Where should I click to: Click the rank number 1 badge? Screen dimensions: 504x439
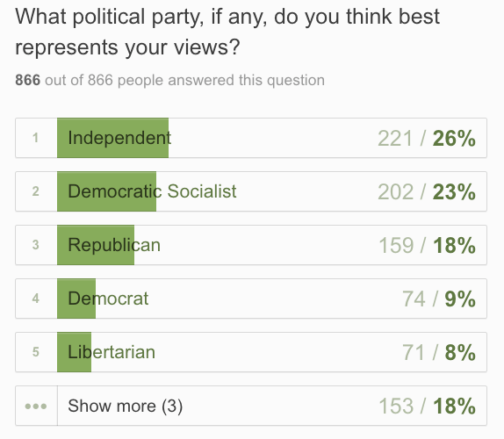(36, 138)
